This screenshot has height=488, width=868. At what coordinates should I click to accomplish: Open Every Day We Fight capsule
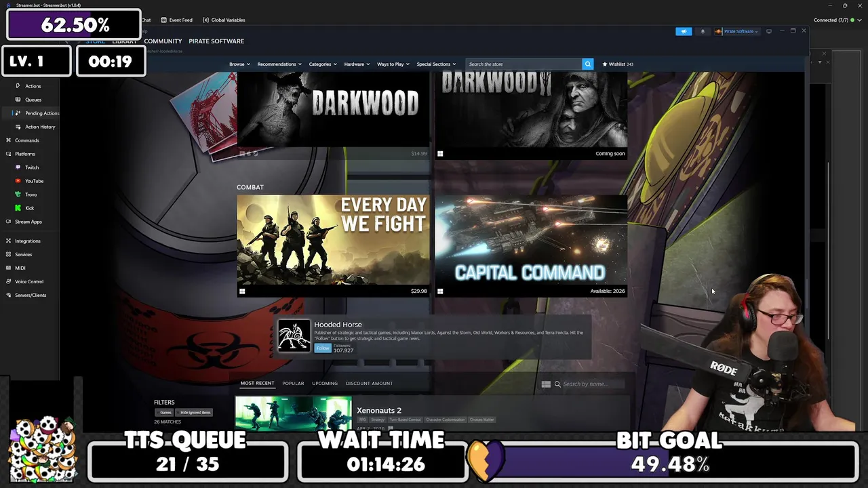tap(333, 245)
